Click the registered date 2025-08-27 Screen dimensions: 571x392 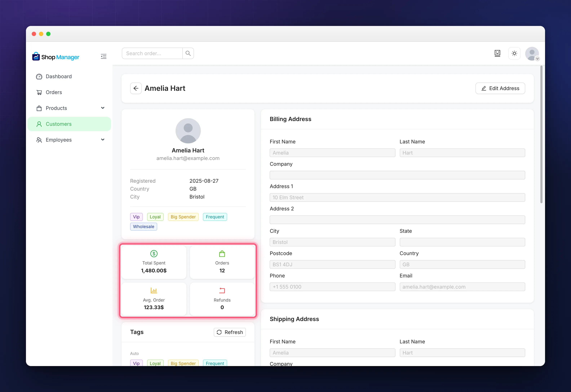[x=204, y=181]
